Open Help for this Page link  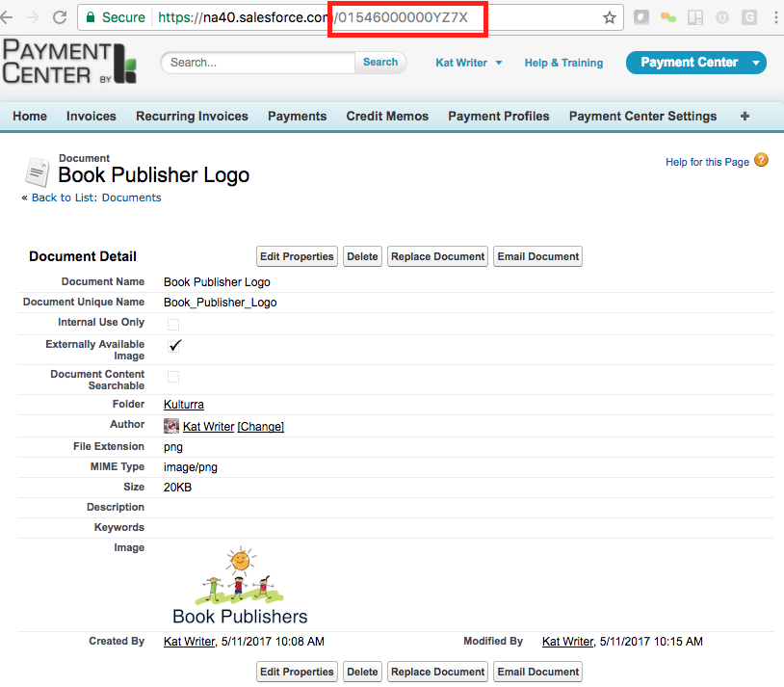[707, 162]
